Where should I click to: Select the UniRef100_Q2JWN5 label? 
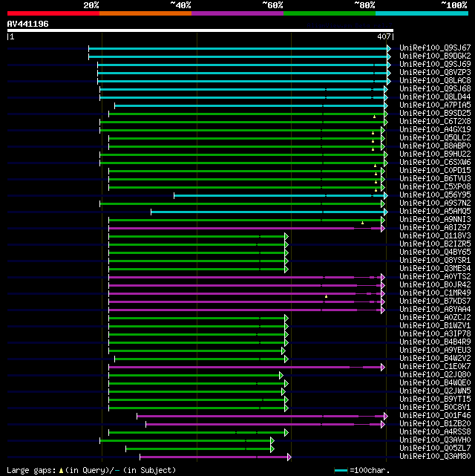pos(435,391)
